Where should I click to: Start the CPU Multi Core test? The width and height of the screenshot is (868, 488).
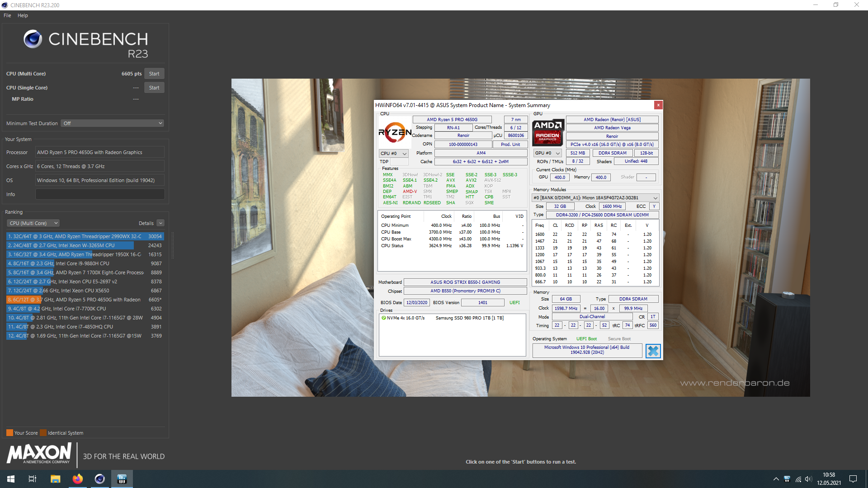coord(154,74)
